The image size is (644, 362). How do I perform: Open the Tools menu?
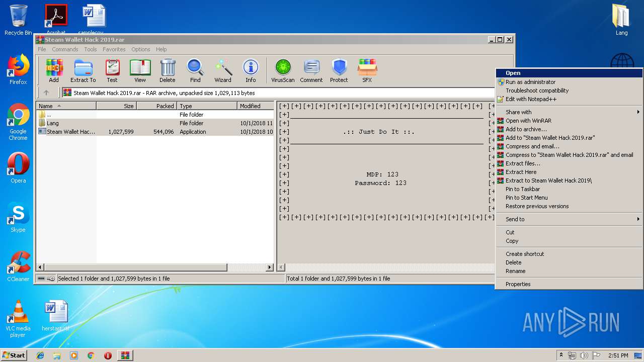91,49
